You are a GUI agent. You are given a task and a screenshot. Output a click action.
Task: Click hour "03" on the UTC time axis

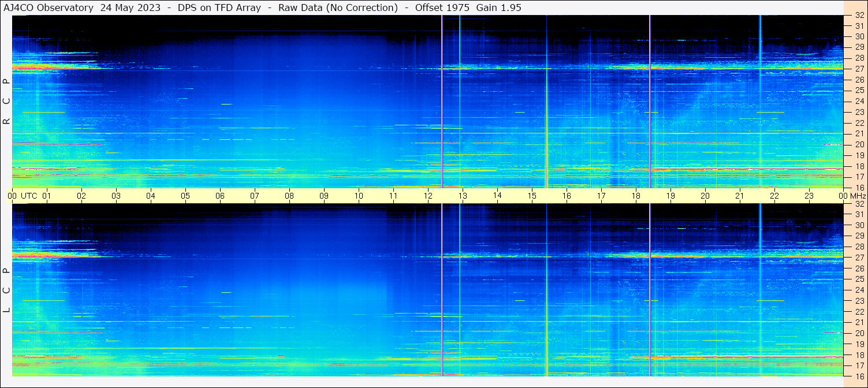(116, 196)
